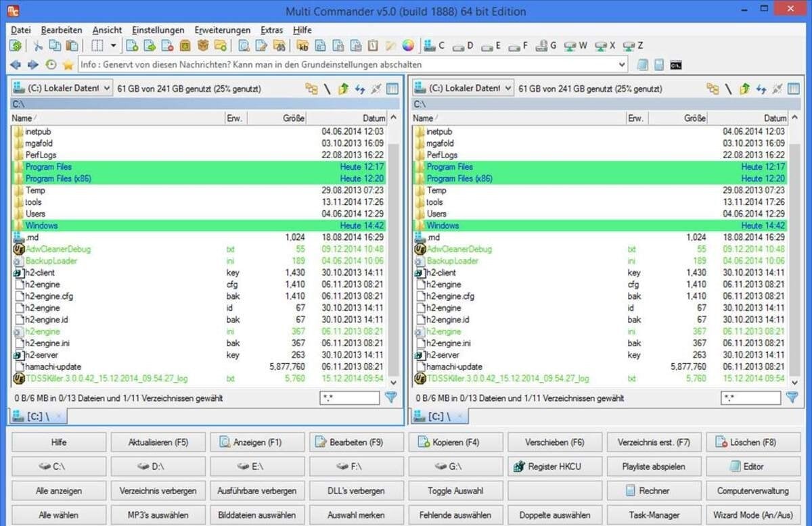
Task: Click the filter funnel icon in the right panel
Action: coord(792,398)
